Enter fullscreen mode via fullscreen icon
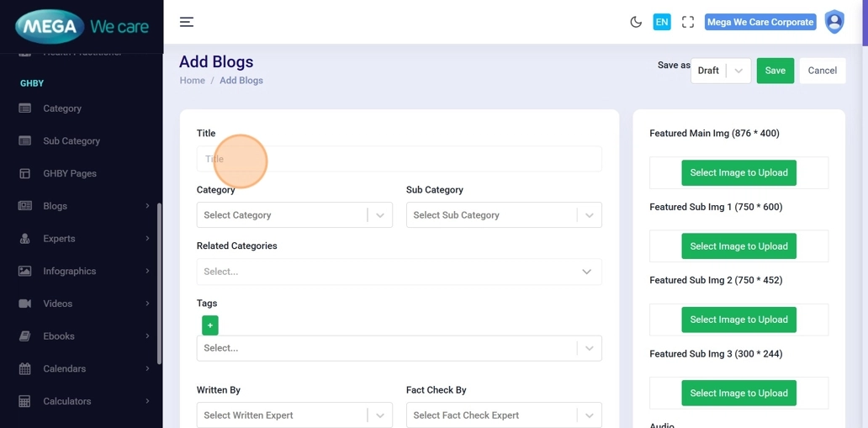Screen dimensions: 868x428 (688, 22)
